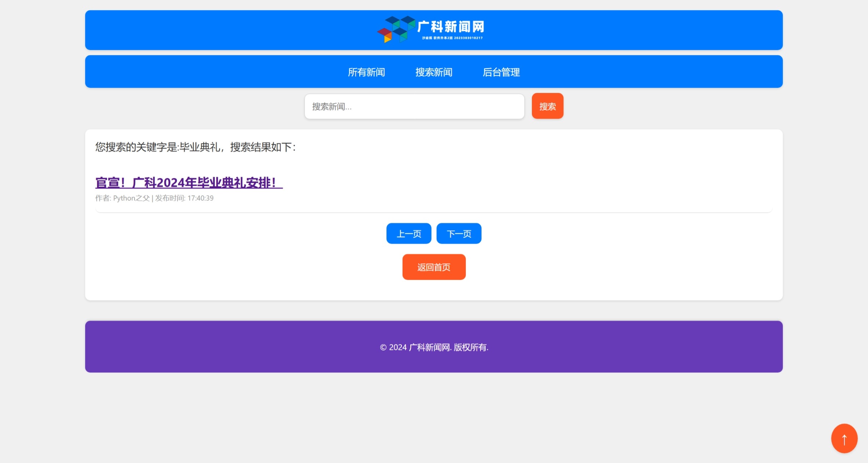Click the 广科新闻网 site title text
This screenshot has width=868, height=463.
tap(451, 26)
